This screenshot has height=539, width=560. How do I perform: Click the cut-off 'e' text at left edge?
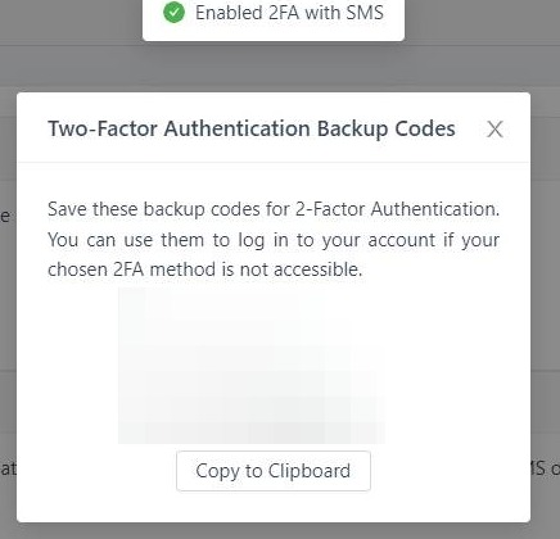(5, 216)
